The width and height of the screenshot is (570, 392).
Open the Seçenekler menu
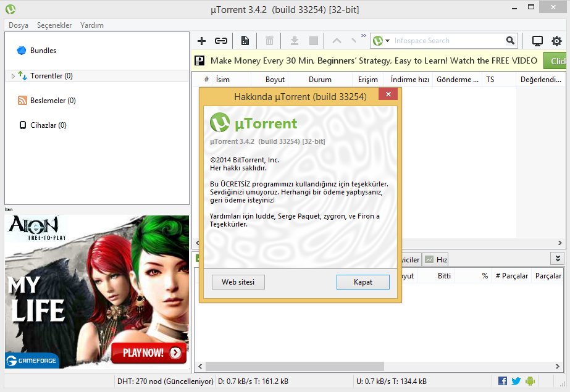[x=54, y=25]
